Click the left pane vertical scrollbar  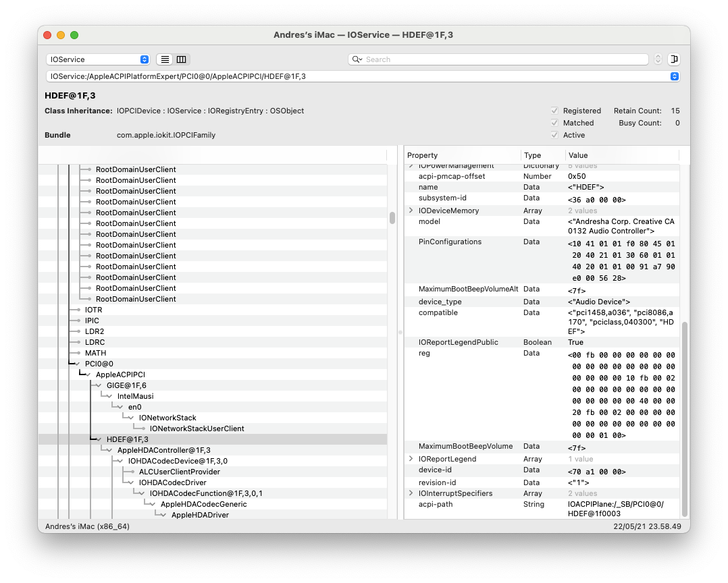392,219
